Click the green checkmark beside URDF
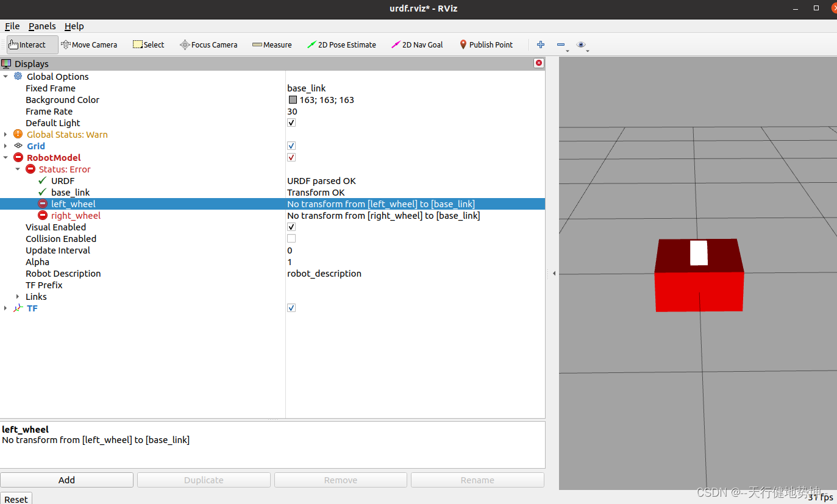837x504 pixels. click(x=42, y=181)
